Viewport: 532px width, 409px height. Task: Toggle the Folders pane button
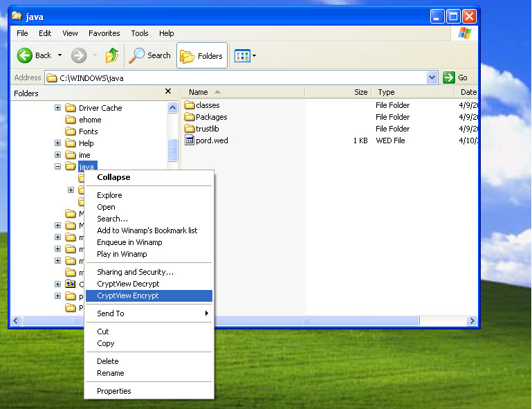point(202,55)
